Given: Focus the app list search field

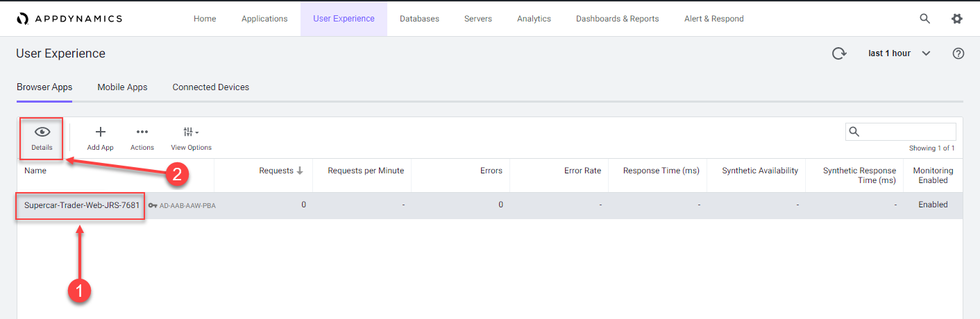Looking at the screenshot, I should 901,132.
